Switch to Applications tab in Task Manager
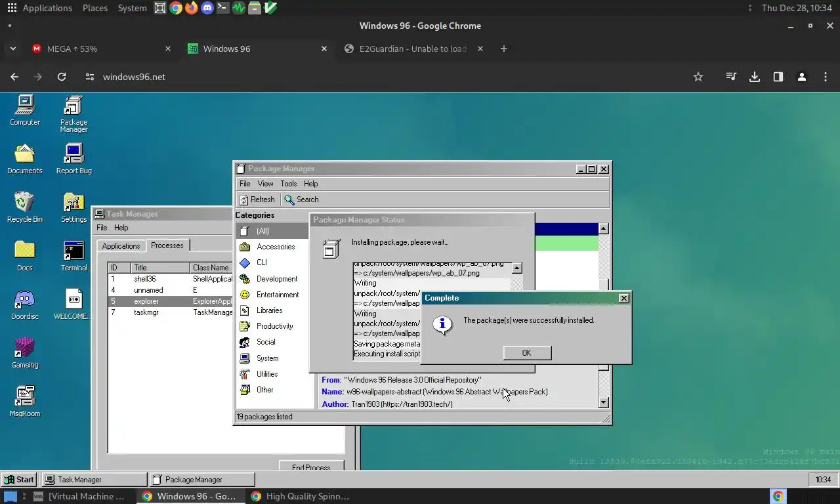The height and width of the screenshot is (504, 840). [x=121, y=245]
